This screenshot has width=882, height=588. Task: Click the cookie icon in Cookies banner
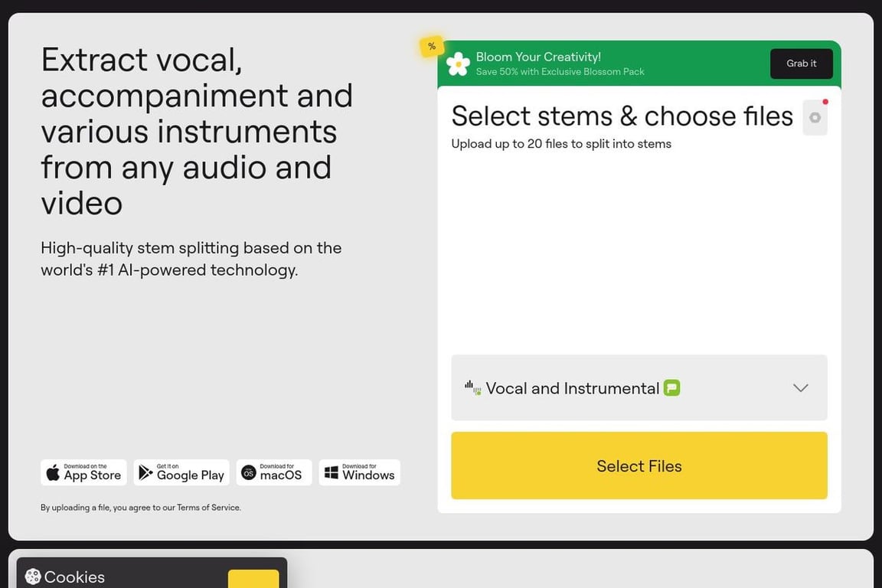[33, 577]
